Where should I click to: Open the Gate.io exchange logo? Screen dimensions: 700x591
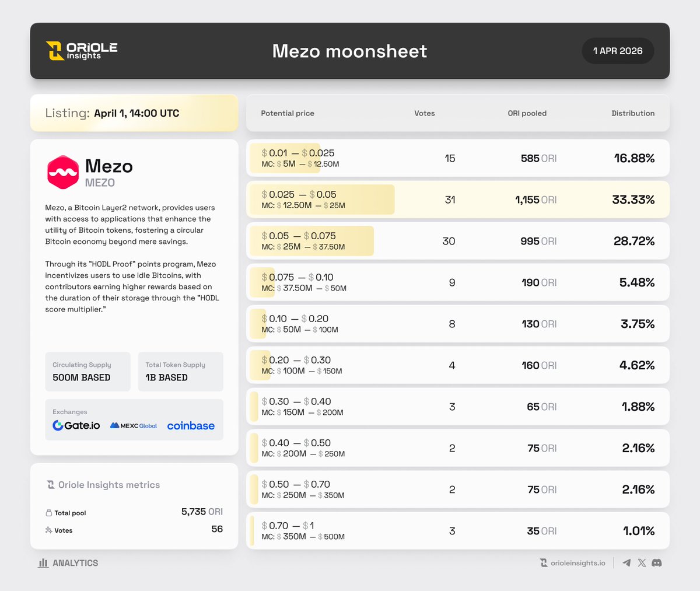(76, 425)
